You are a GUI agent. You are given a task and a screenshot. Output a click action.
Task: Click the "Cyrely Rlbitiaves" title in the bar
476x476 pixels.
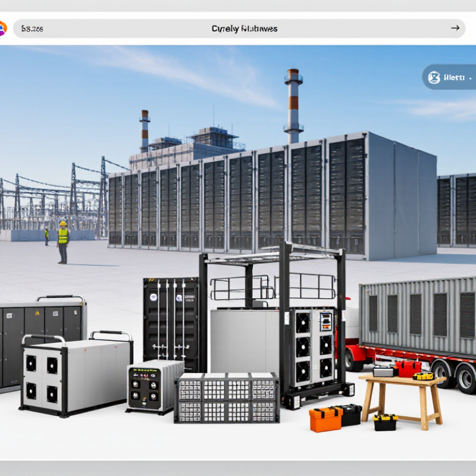[x=245, y=29]
